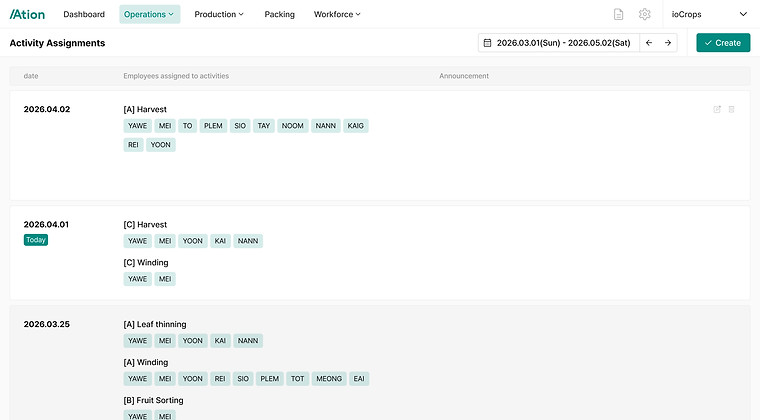
Task: Click TOT tag in [A] Winding
Action: pyautogui.click(x=298, y=379)
